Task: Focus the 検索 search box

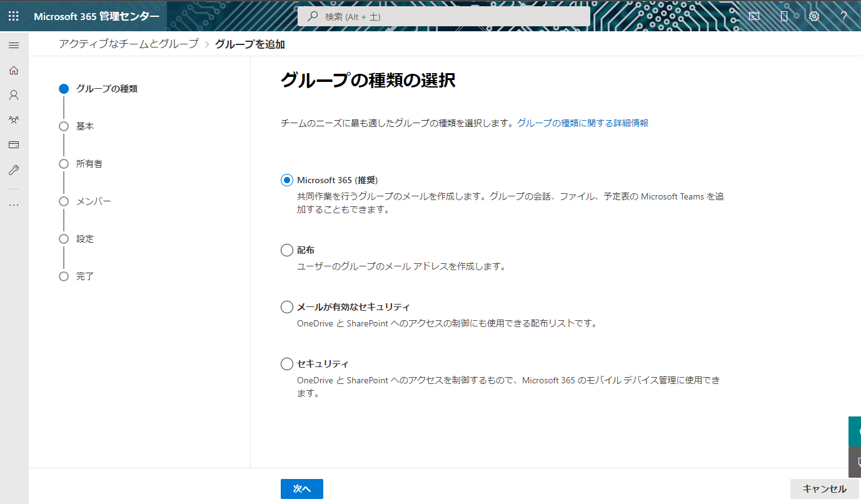Action: tap(443, 16)
